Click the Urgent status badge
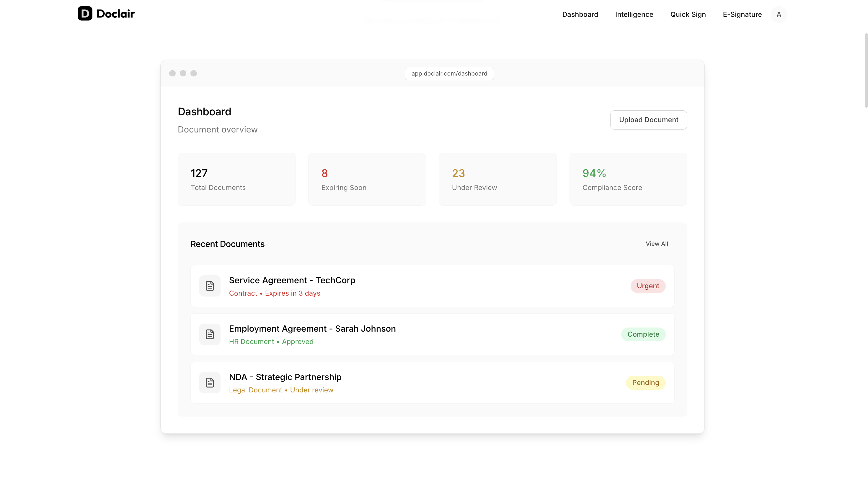Screen dimensions: 868x488 [648, 286]
